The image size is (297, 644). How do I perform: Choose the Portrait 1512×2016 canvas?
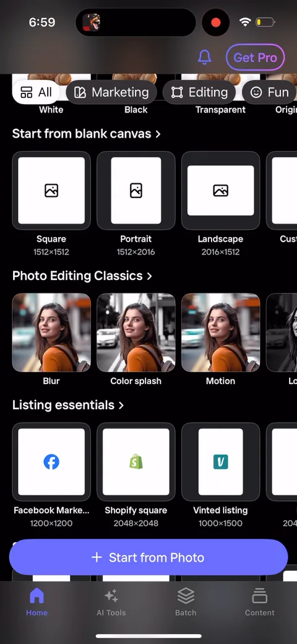coord(136,191)
